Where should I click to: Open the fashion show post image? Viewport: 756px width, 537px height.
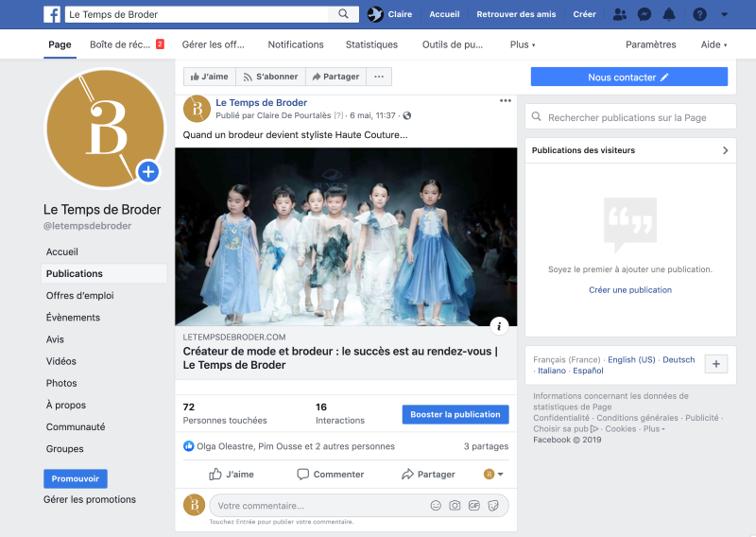point(346,237)
